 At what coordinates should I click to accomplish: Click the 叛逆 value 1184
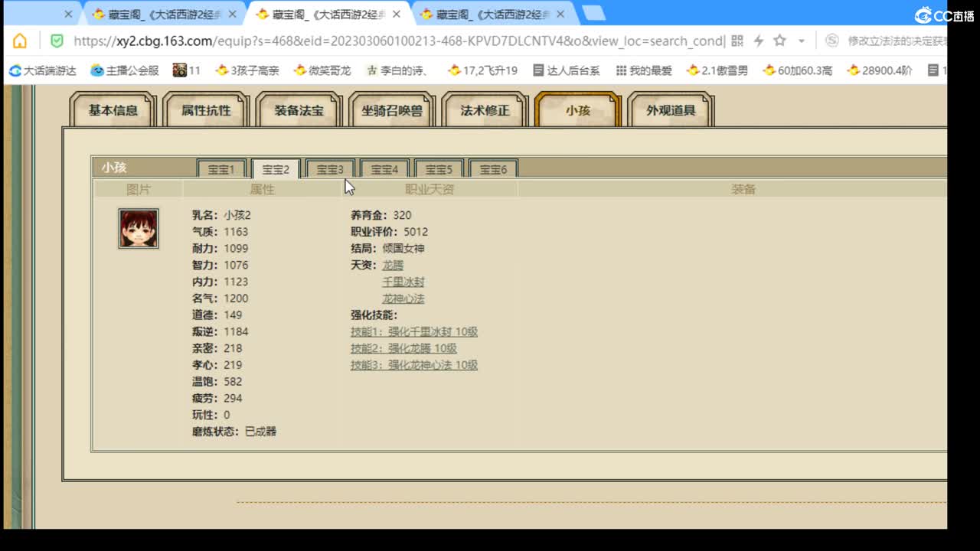[236, 332]
